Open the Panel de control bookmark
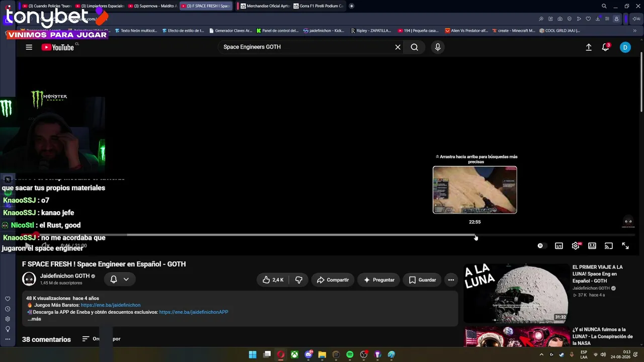 pyautogui.click(x=277, y=31)
